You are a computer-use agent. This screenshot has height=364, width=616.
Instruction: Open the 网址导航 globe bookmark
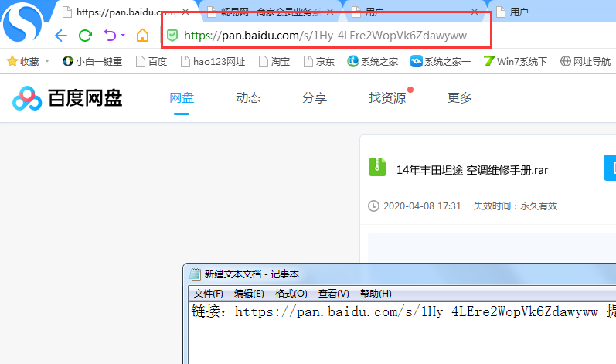coord(585,62)
